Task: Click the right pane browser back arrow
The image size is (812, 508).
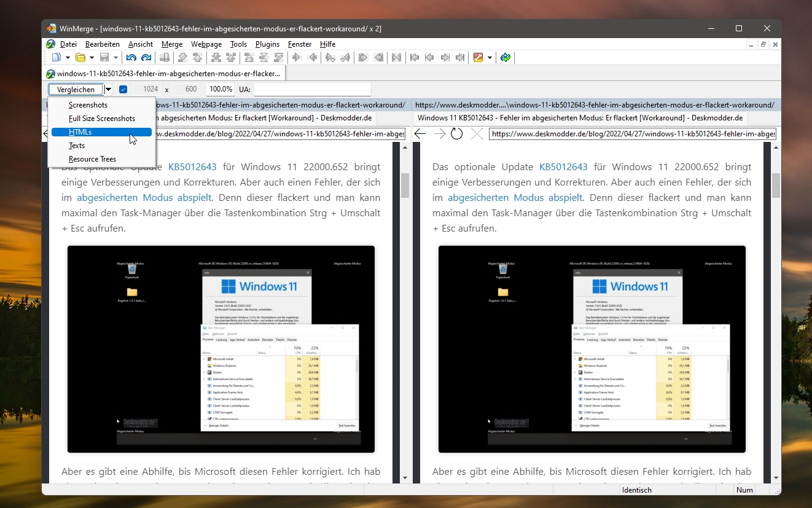Action: 420,134
